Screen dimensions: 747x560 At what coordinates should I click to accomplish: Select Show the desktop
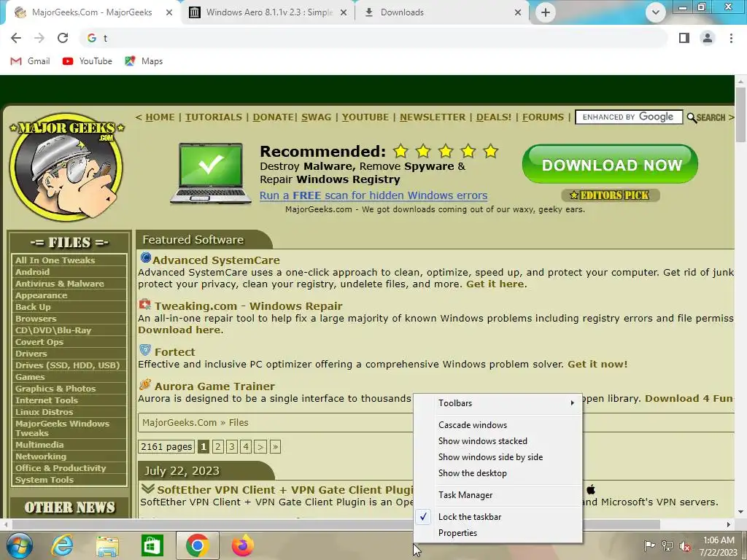click(498, 473)
